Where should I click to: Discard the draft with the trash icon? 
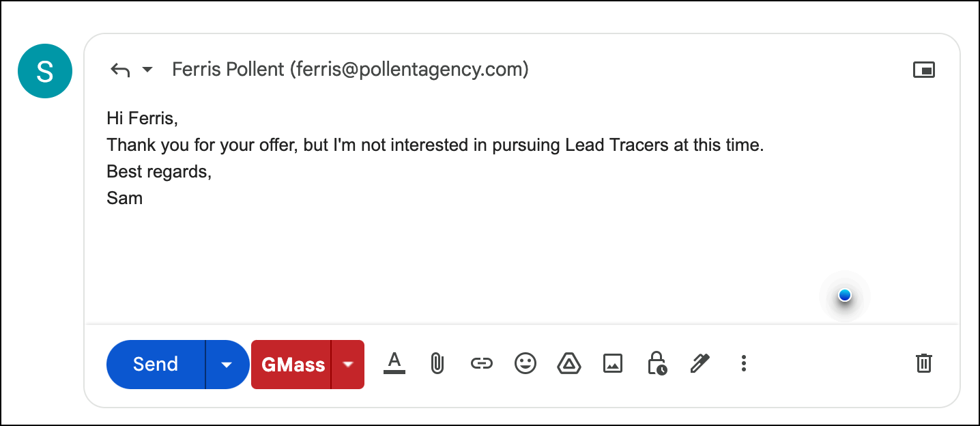923,363
